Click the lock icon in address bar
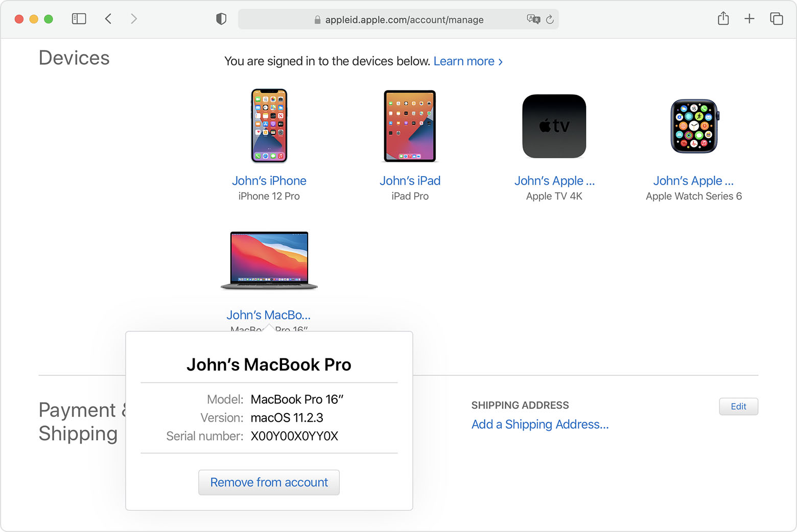The image size is (797, 532). click(x=317, y=19)
